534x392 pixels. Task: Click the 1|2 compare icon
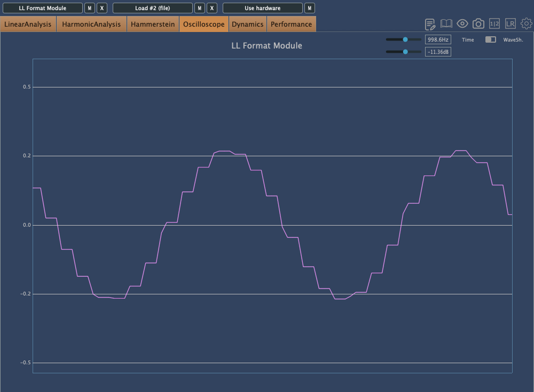click(494, 24)
